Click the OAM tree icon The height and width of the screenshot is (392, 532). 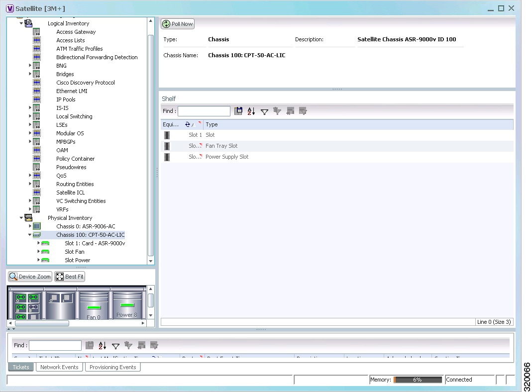[37, 150]
